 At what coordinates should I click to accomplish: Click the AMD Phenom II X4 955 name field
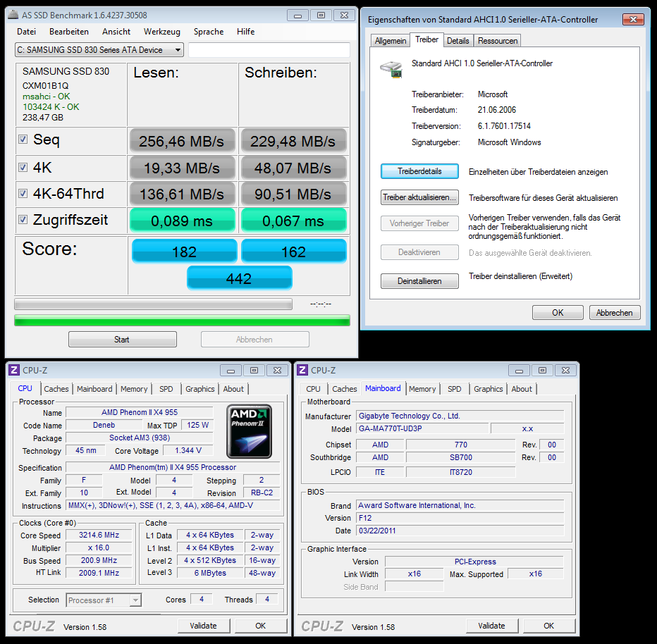[x=140, y=412]
